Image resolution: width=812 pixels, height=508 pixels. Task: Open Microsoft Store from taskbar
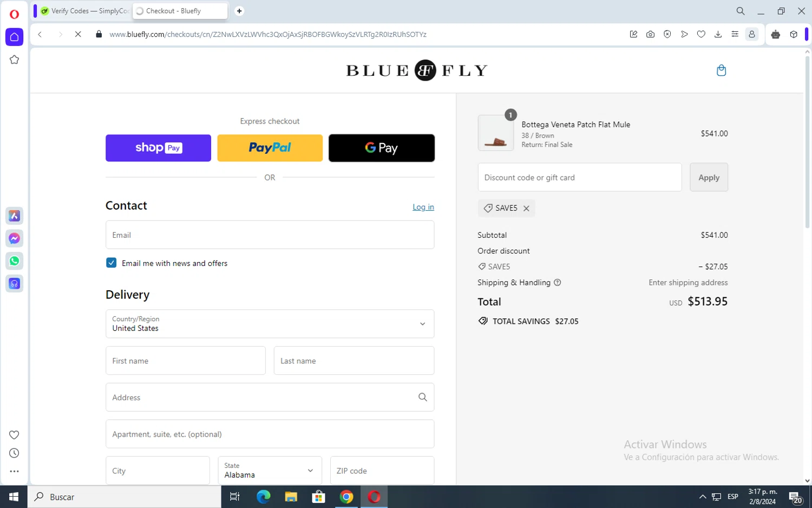319,497
